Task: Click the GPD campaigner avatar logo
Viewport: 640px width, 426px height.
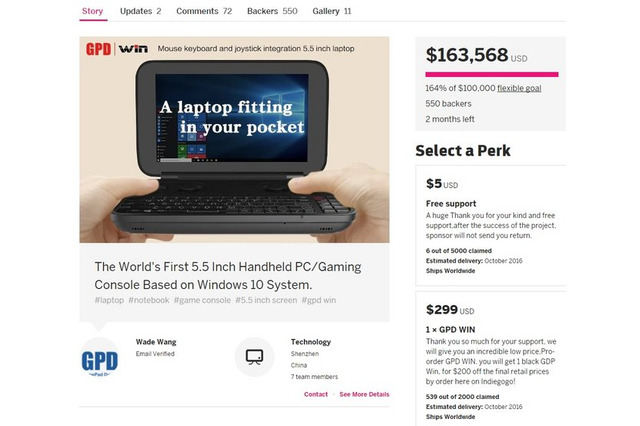Action: [100, 360]
